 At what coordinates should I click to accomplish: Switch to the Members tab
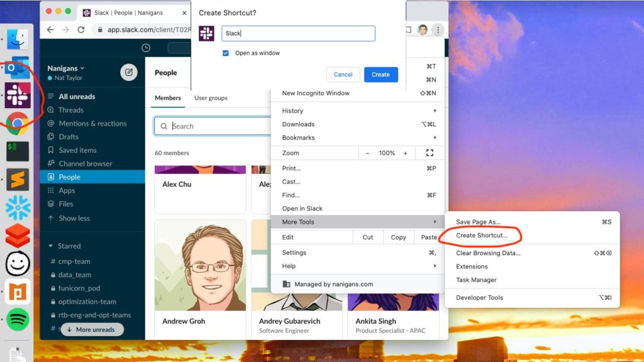tap(167, 97)
